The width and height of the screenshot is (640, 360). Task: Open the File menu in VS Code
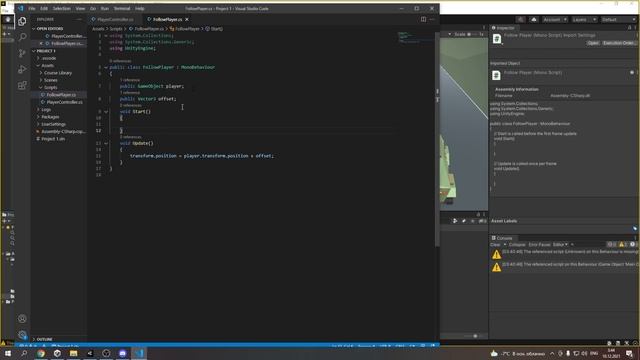click(32, 8)
